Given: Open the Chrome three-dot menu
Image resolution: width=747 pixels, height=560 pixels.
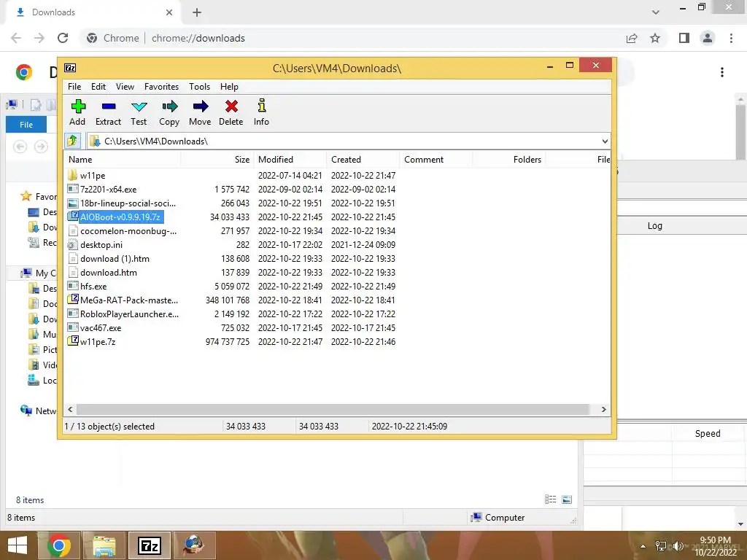Looking at the screenshot, I should (x=731, y=38).
